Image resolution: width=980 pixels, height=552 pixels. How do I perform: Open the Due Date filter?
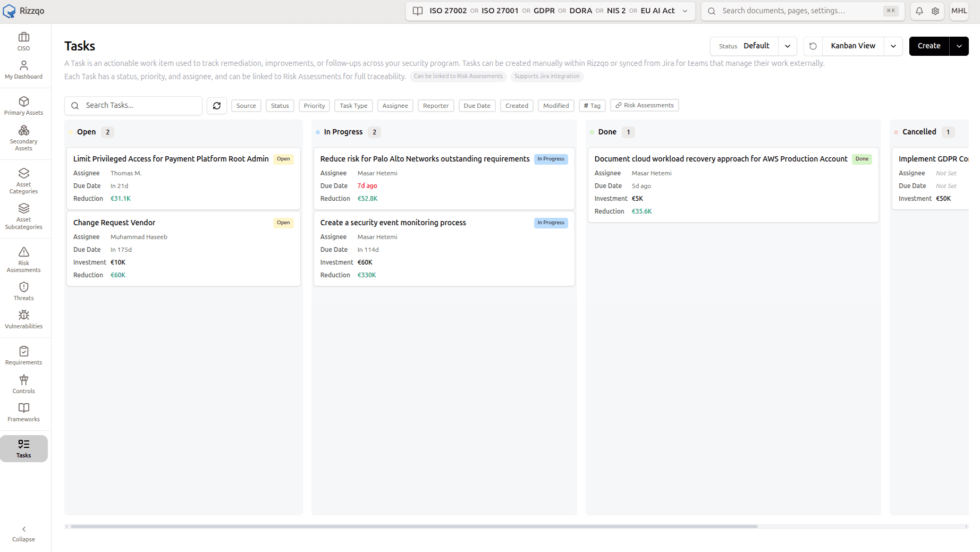pyautogui.click(x=477, y=106)
